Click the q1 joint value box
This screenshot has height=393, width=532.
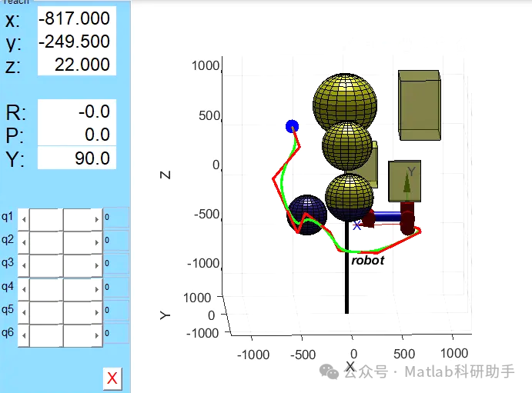(x=116, y=217)
